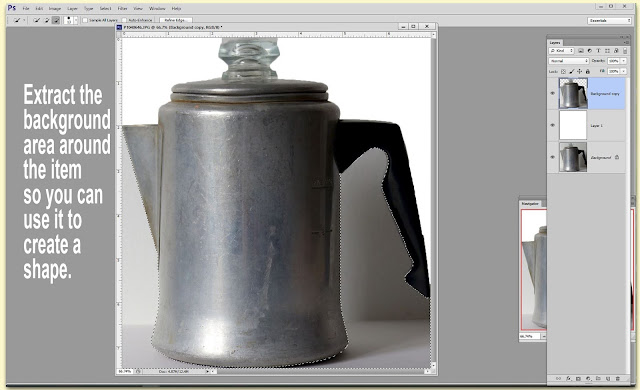Open the Layers panel flyout menu
The height and width of the screenshot is (390, 640).
[x=625, y=42]
